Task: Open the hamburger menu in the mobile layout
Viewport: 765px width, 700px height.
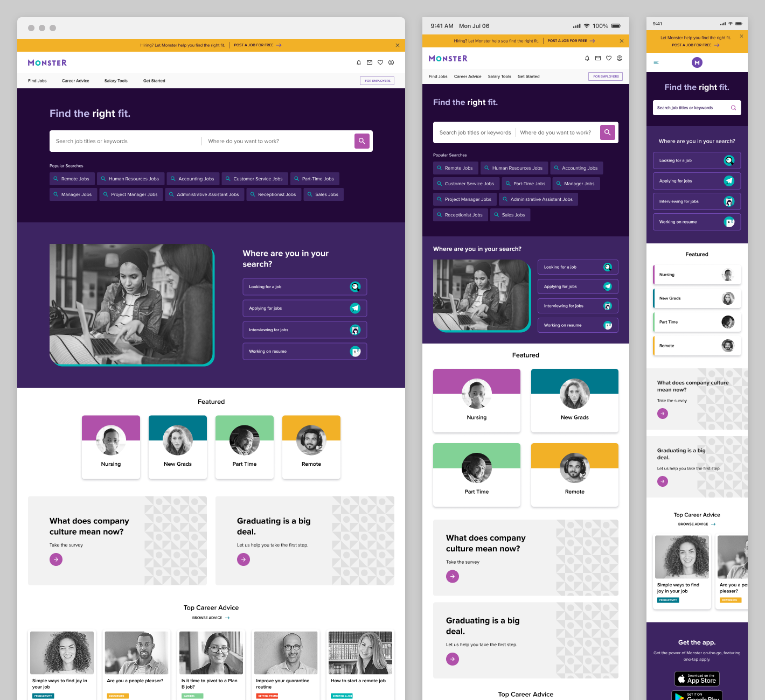Action: [x=656, y=62]
